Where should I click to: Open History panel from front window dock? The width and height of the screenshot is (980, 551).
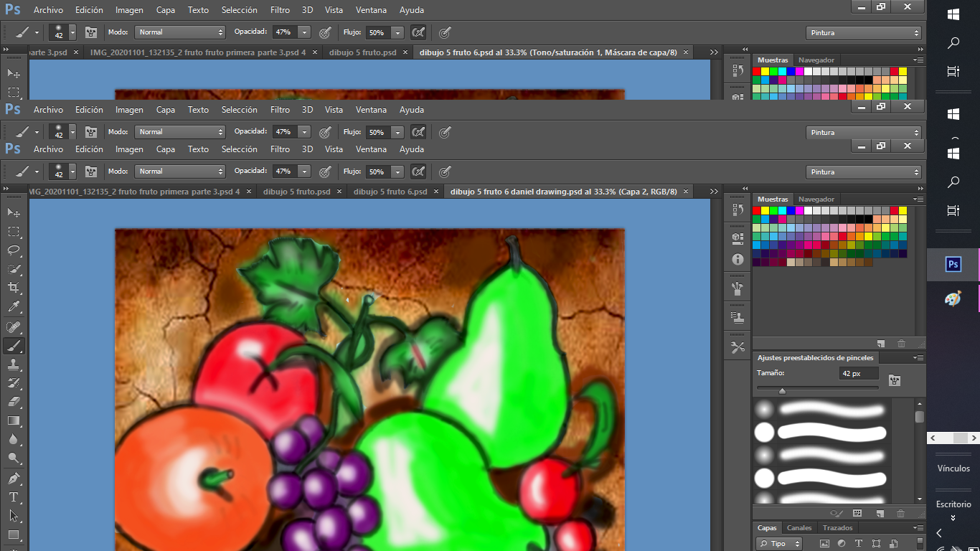coord(738,209)
